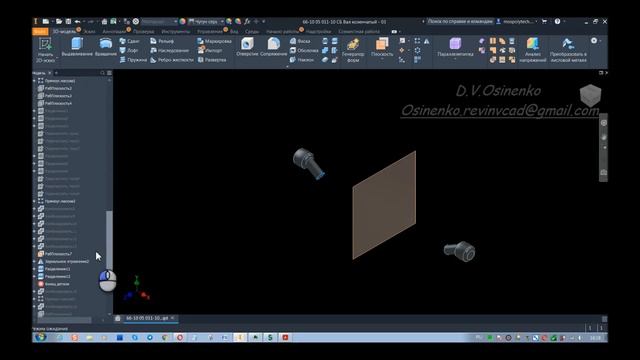The height and width of the screenshot is (360, 640).
Task: Click the look-at camera icon on navigation bar
Action: (x=604, y=172)
